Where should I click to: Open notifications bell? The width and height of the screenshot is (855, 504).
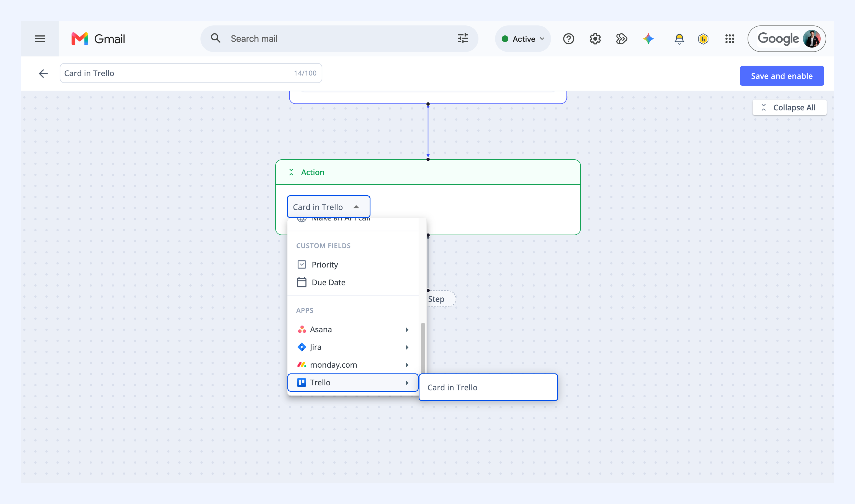click(679, 39)
